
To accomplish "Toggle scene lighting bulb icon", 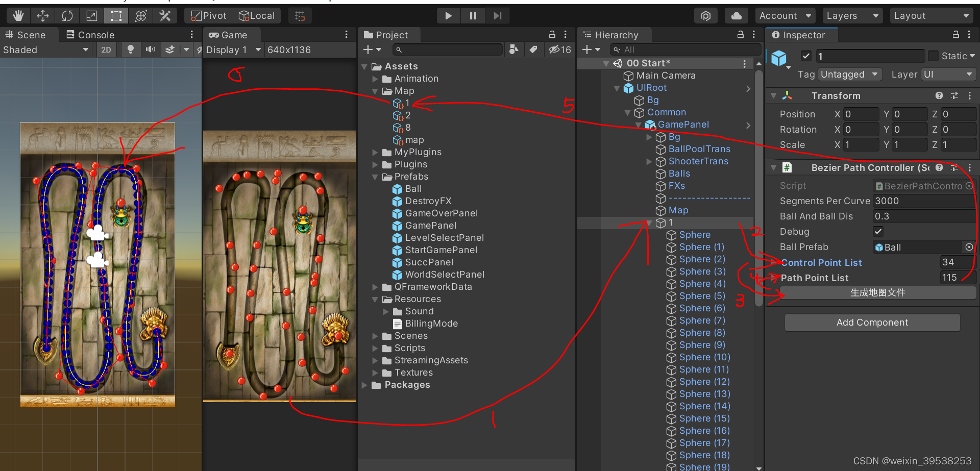I will (x=131, y=49).
